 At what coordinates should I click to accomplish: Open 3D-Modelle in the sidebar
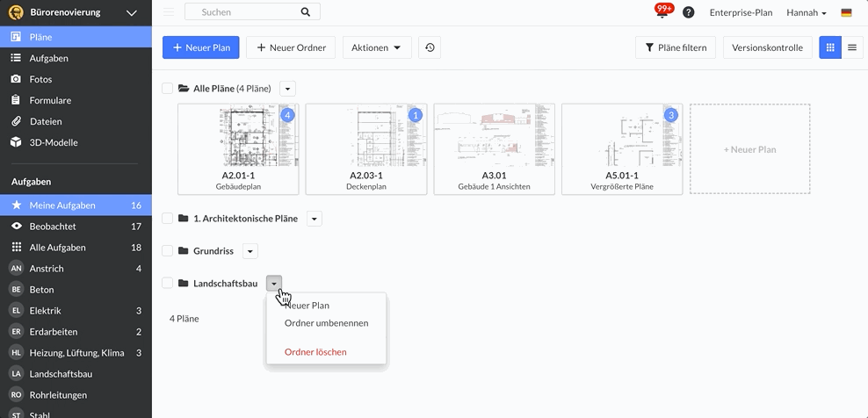pos(76,142)
